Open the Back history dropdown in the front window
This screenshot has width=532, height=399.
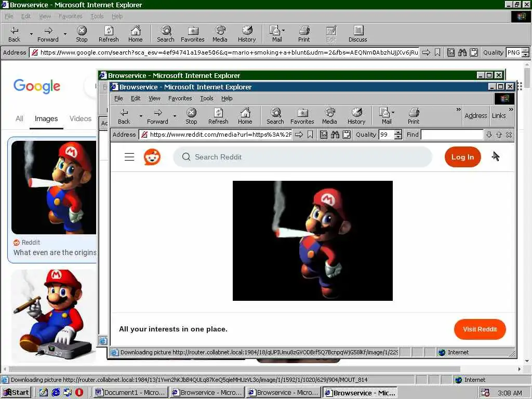pos(141,116)
